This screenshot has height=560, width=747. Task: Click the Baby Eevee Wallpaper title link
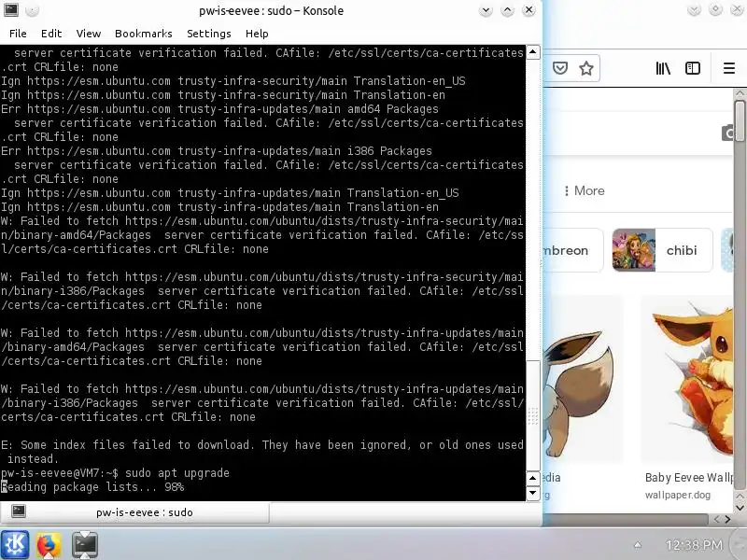pyautogui.click(x=689, y=477)
